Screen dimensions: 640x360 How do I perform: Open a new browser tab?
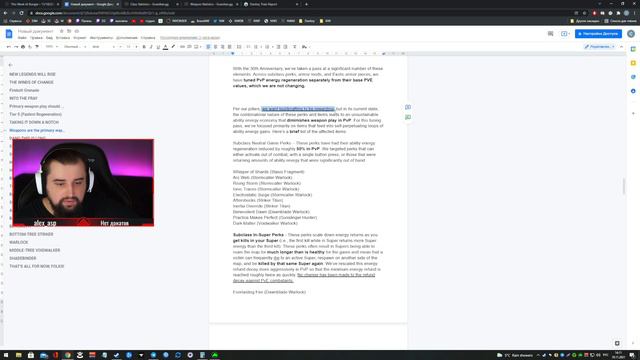[307, 4]
